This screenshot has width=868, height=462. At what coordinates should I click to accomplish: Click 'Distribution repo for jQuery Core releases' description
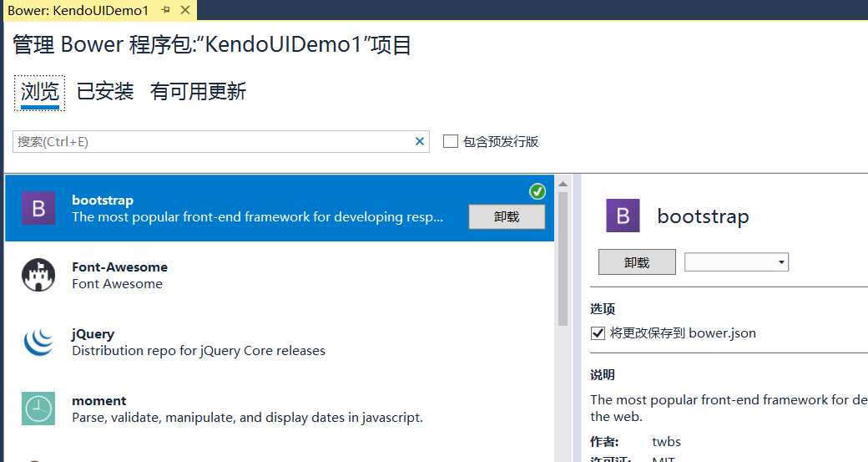coord(199,351)
